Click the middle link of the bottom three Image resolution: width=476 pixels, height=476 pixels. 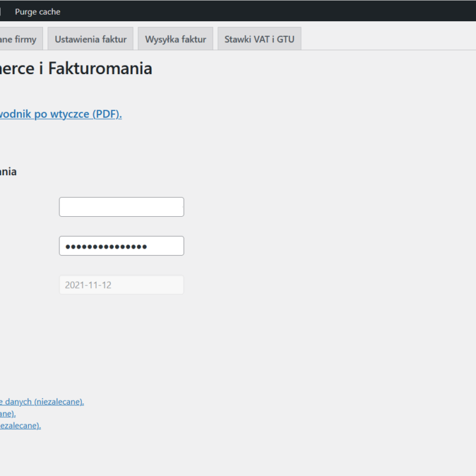(x=8, y=413)
